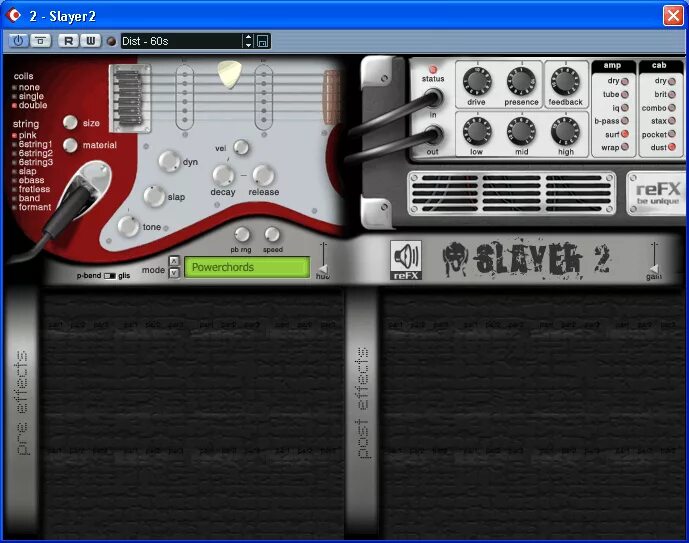Click the feedback knob
This screenshot has height=543, width=689.
[565, 82]
